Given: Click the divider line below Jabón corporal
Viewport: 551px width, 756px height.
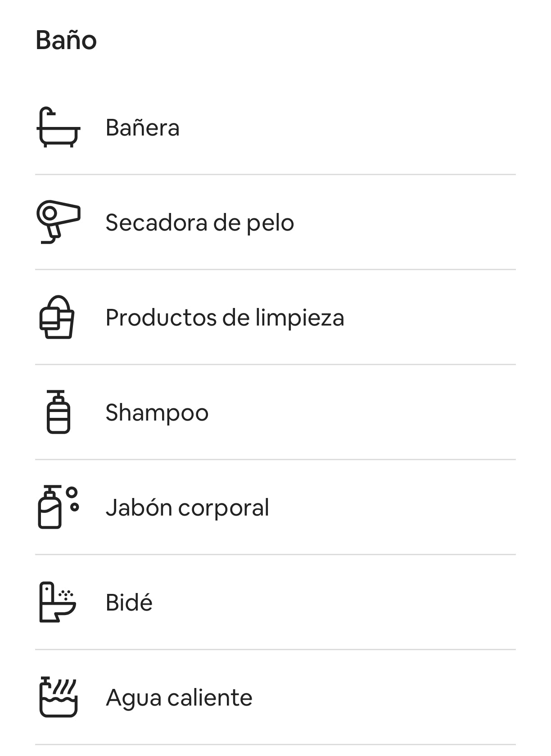Looking at the screenshot, I should tap(275, 555).
